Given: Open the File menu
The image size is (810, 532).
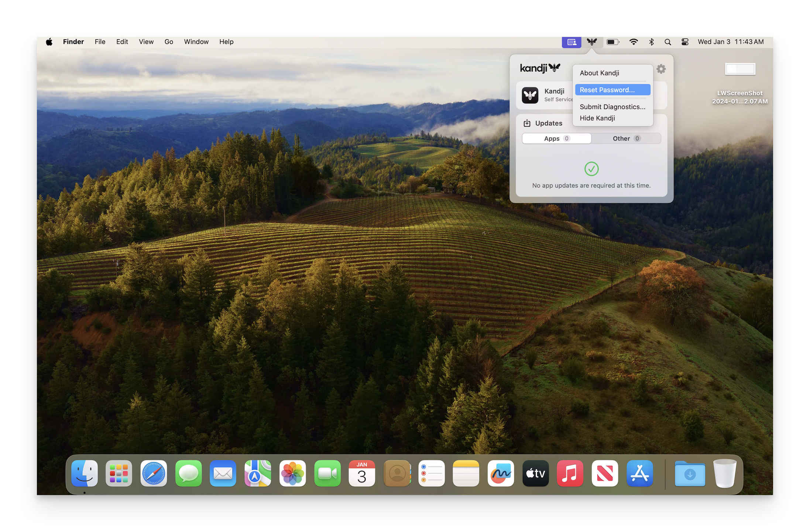Looking at the screenshot, I should coord(100,42).
